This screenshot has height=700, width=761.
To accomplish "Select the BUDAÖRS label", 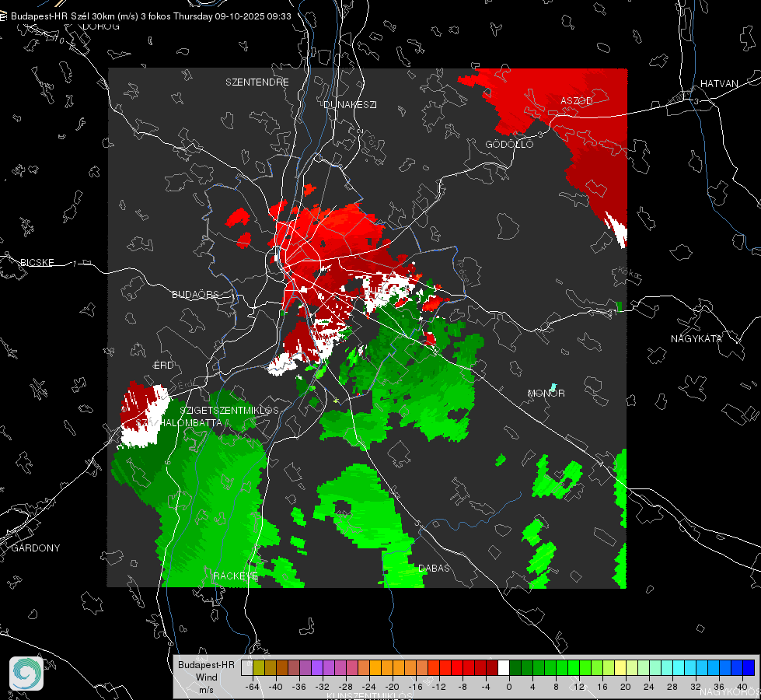I will [195, 294].
